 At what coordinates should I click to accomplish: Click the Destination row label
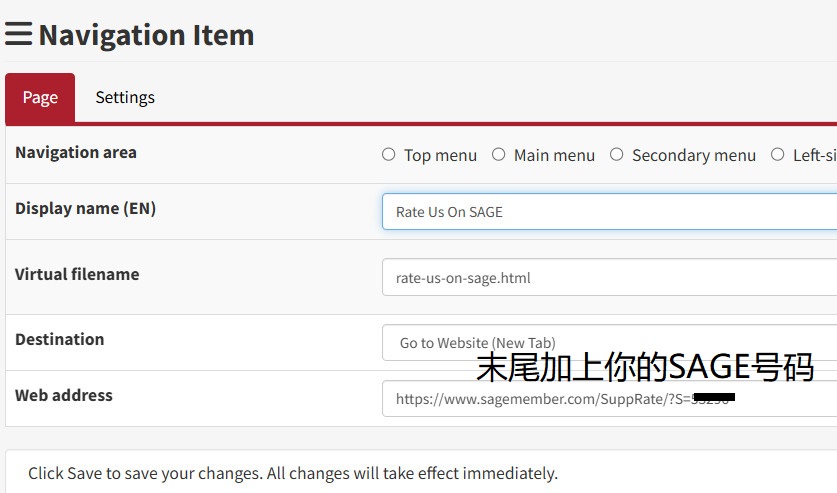pyautogui.click(x=60, y=340)
